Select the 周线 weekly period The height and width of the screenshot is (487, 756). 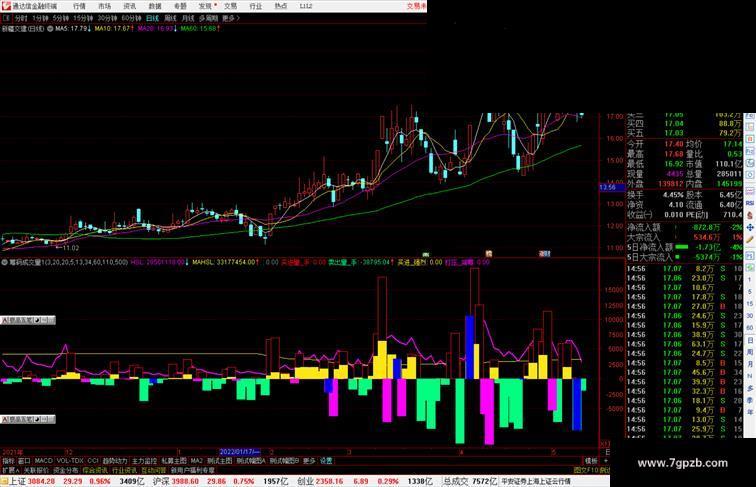[170, 18]
